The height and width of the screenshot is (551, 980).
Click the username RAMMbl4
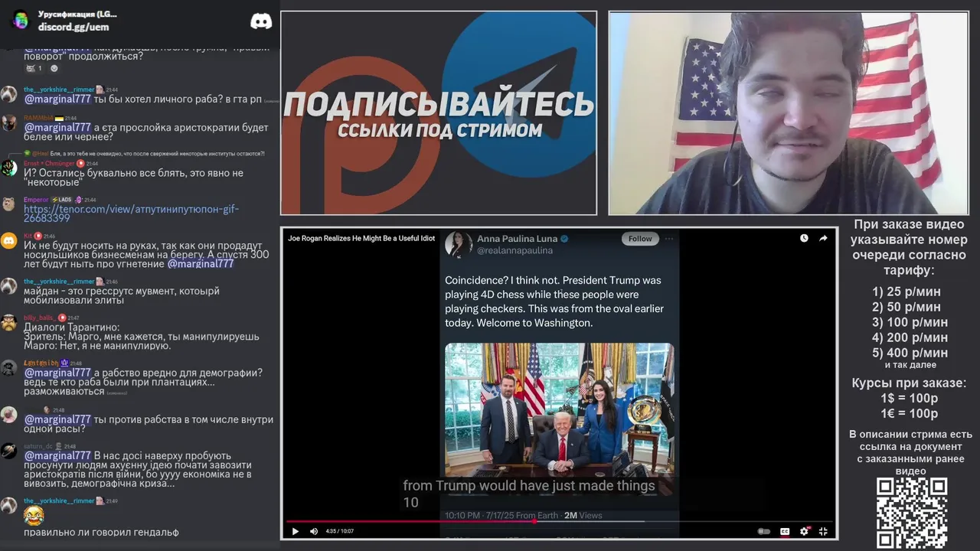pyautogui.click(x=38, y=118)
